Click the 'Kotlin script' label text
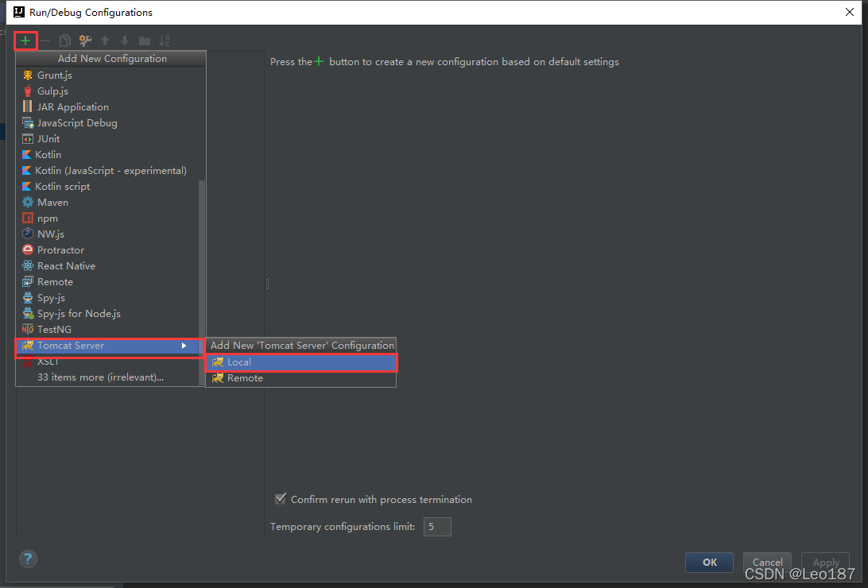The width and height of the screenshot is (868, 588). (x=63, y=187)
